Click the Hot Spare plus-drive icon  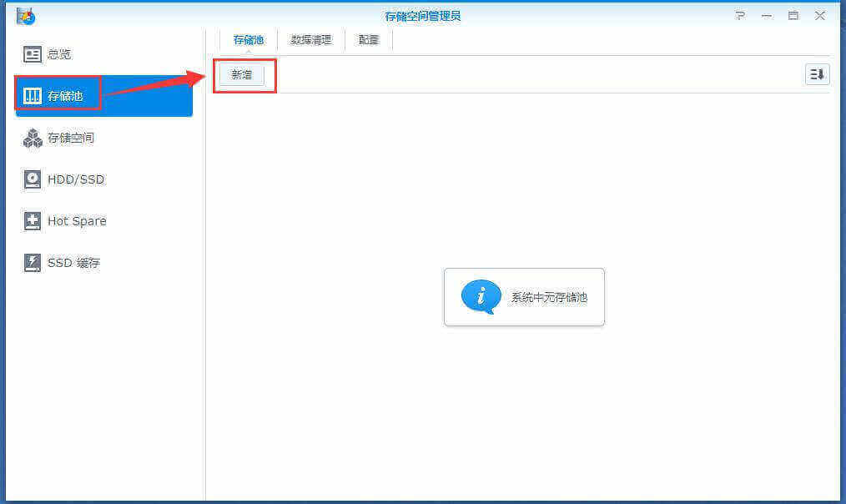(x=33, y=221)
